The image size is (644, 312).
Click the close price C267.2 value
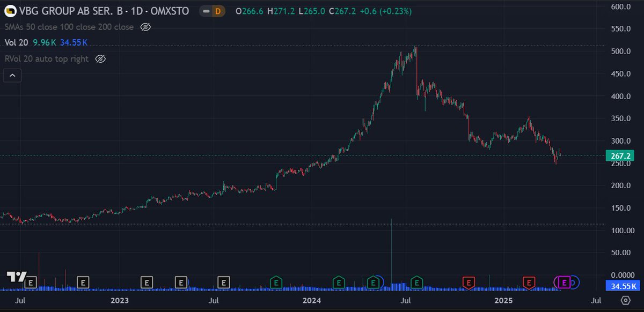pos(342,11)
